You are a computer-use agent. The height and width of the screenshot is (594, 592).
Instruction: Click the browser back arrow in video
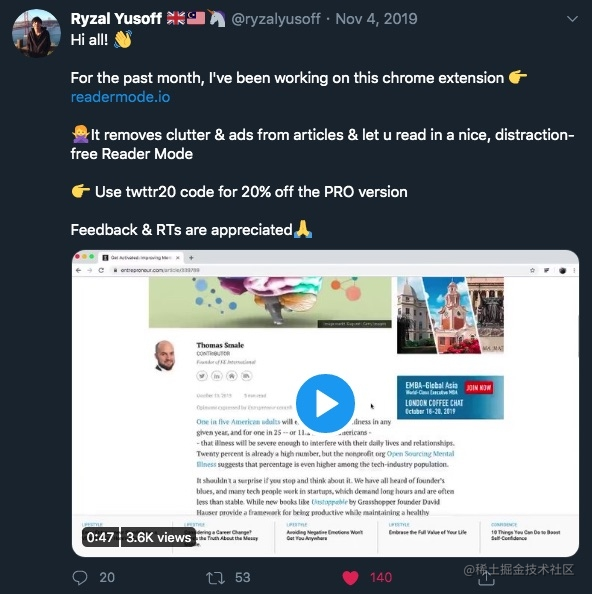coord(78,270)
